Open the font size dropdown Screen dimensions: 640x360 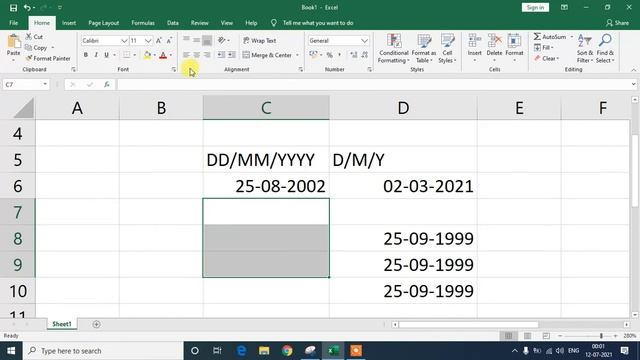click(x=148, y=41)
